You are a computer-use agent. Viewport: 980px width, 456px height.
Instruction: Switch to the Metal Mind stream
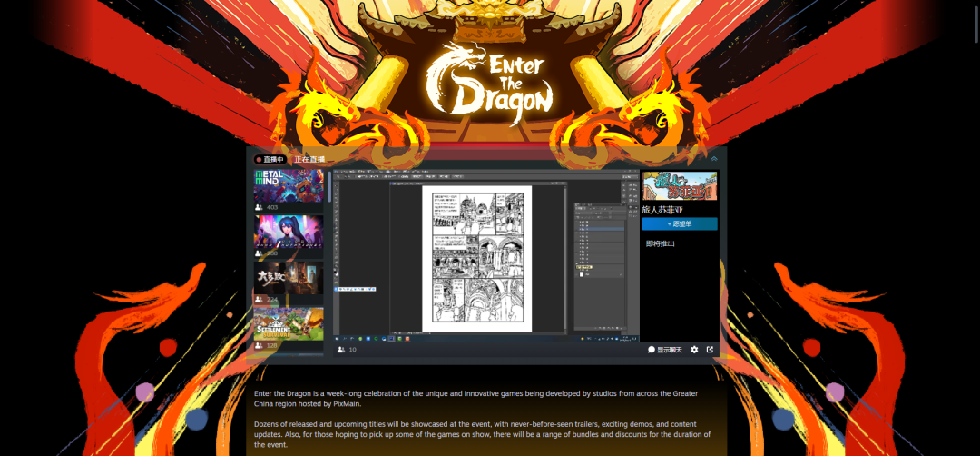click(289, 186)
